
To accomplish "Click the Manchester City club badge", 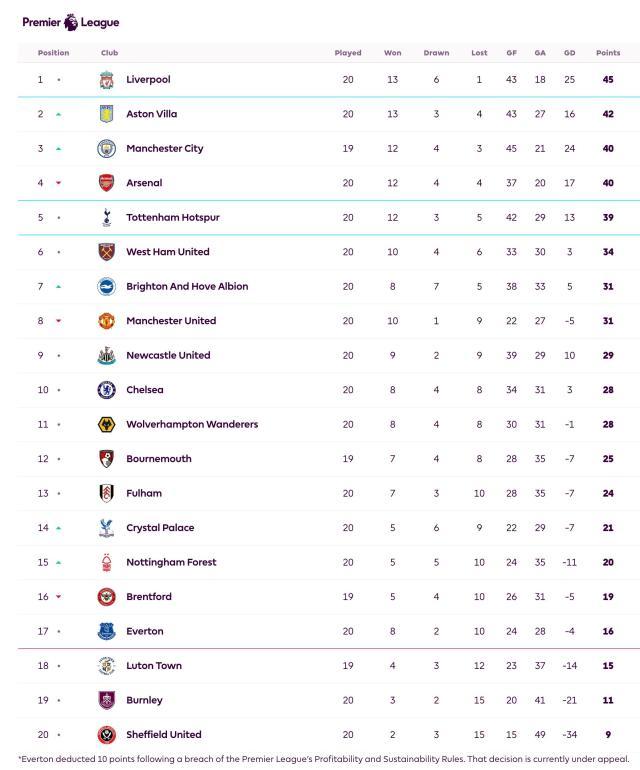I will [107, 149].
